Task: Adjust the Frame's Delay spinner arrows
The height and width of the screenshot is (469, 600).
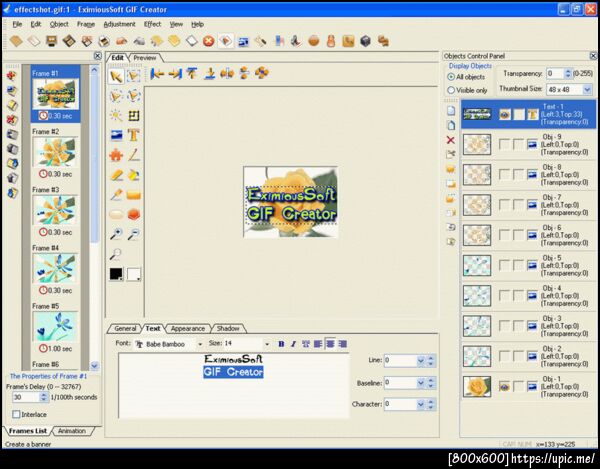Action: pyautogui.click(x=44, y=397)
